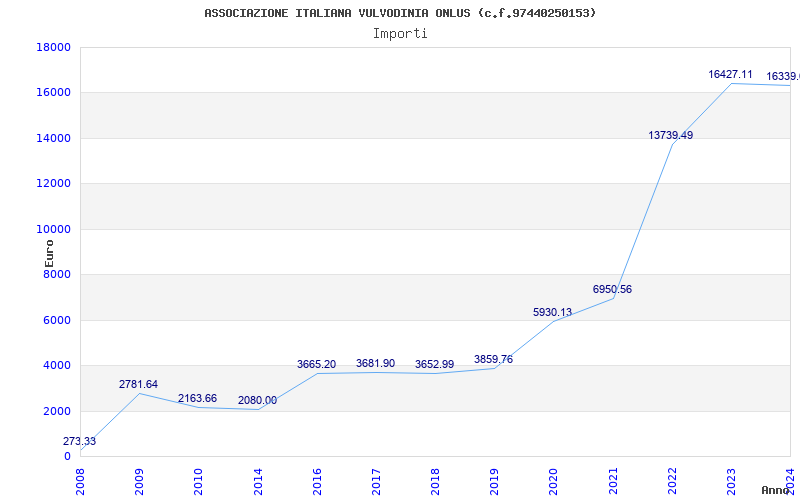Click the 3665.20 data label
800x500 pixels.
pyautogui.click(x=316, y=364)
